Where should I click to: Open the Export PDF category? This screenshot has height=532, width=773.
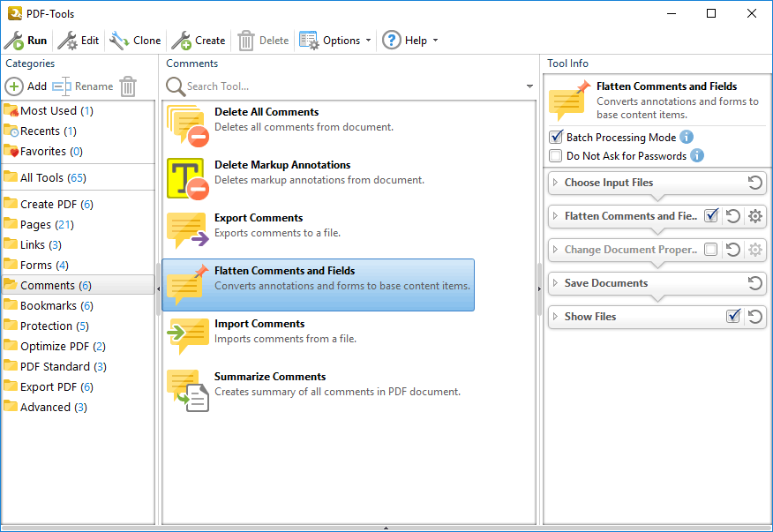[79, 386]
